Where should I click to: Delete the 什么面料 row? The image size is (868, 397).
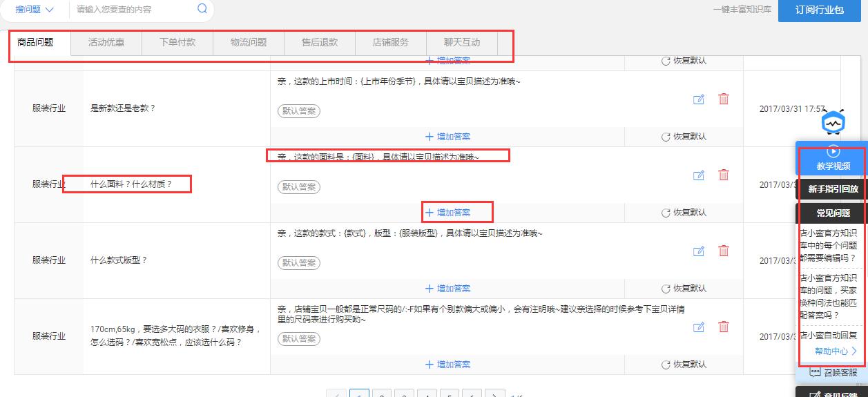pyautogui.click(x=724, y=175)
